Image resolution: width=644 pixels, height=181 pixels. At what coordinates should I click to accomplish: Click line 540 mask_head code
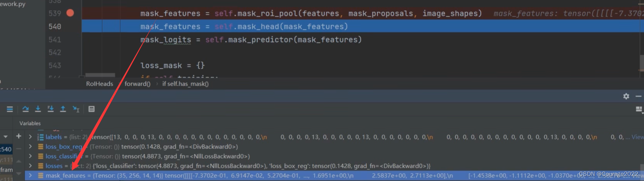[244, 26]
